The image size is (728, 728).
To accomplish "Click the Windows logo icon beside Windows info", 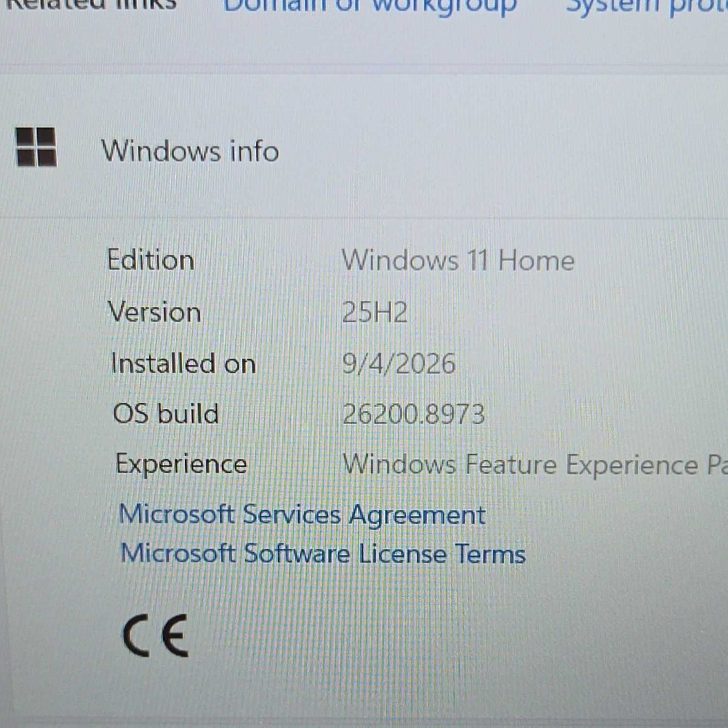I will click(36, 147).
